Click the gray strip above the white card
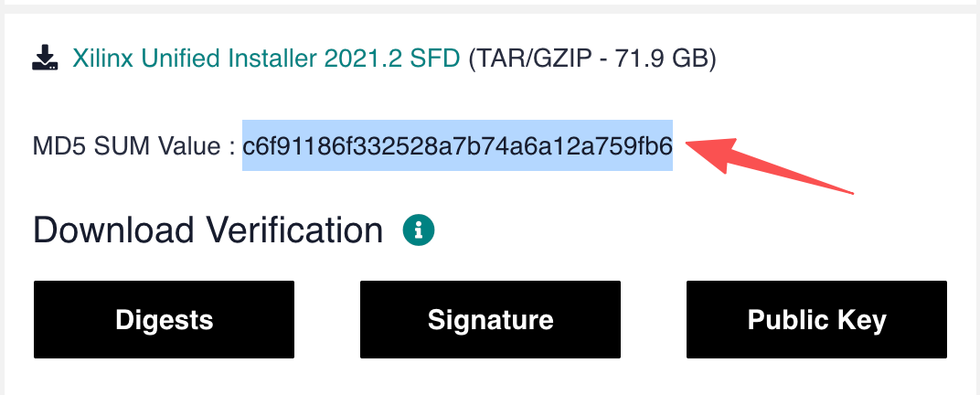 (490, 5)
